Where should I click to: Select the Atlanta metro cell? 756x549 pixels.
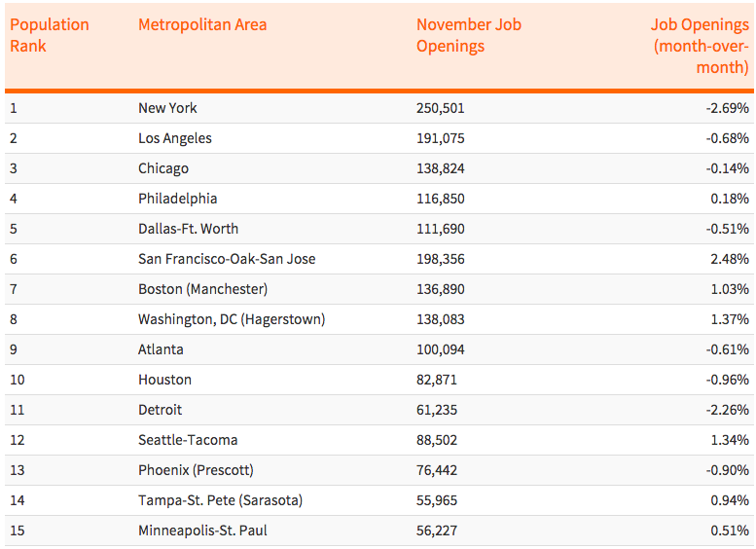[161, 349]
